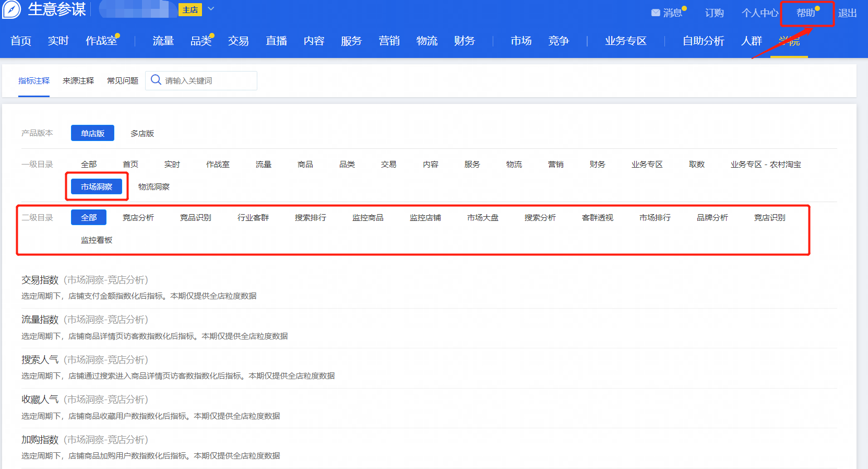Select 作战室 in 一级目录
The image size is (868, 469).
tap(218, 164)
